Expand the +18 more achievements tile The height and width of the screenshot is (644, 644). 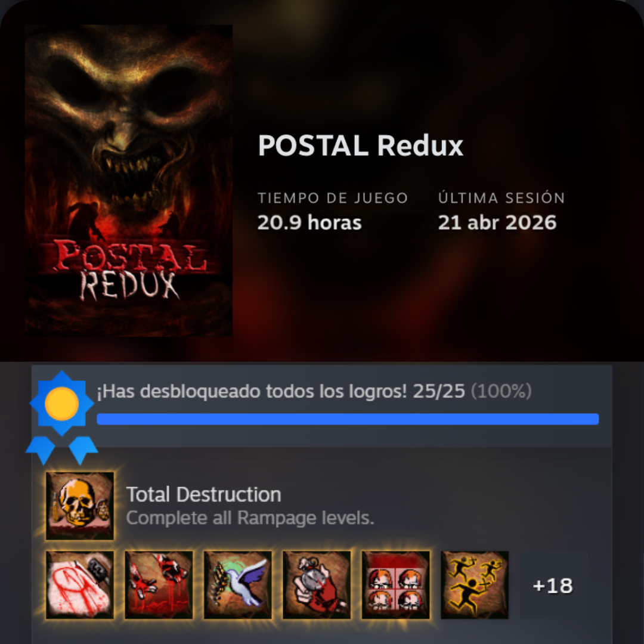553,585
